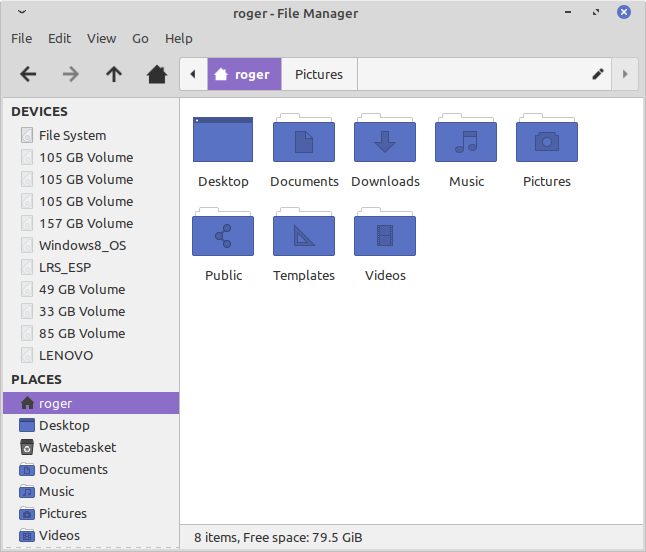Toggle path edit mode pencil icon
646x552 pixels.
click(598, 74)
